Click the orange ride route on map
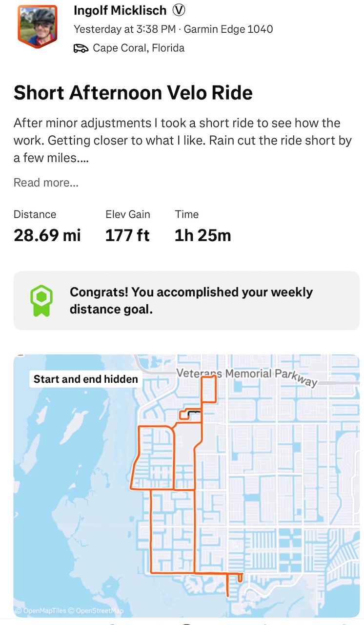Screen dimensions: 364x625 coord(151,527)
